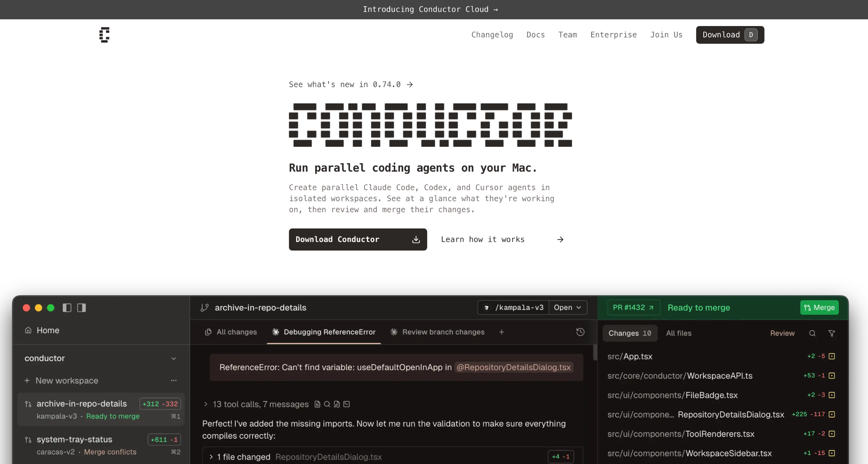Switch to Review branch changes tab
868x464 pixels.
point(437,332)
